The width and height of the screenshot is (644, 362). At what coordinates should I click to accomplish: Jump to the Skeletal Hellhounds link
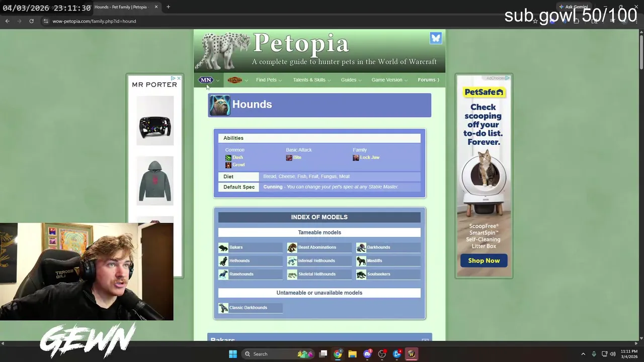[x=317, y=274]
